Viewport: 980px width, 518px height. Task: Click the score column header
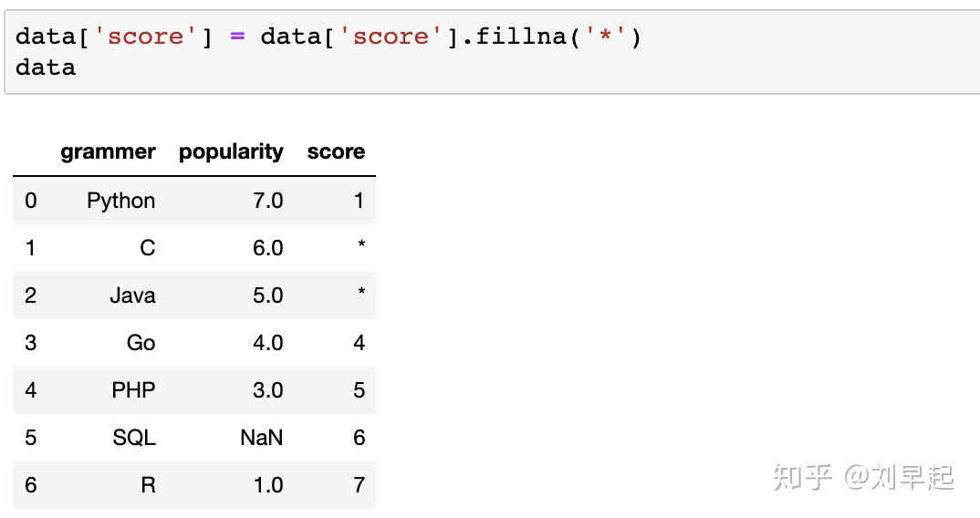336,151
